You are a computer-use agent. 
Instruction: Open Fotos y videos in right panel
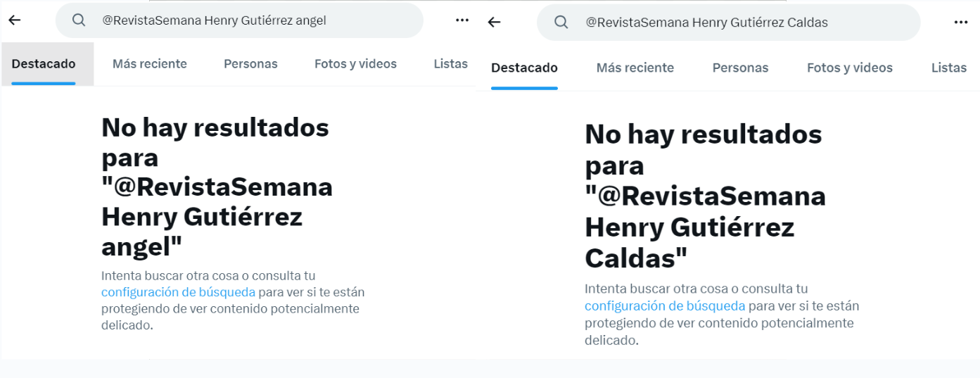tap(850, 68)
